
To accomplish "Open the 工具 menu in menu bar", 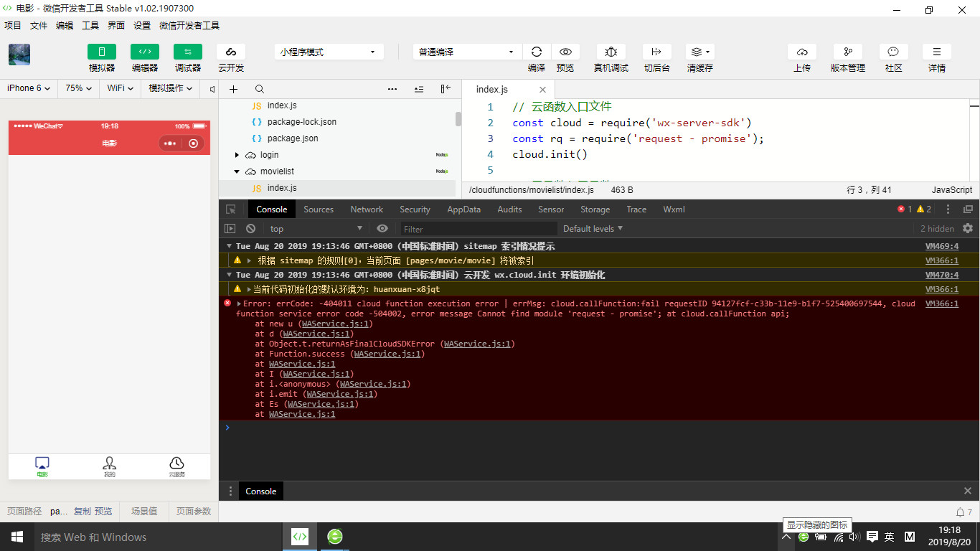I will point(90,25).
